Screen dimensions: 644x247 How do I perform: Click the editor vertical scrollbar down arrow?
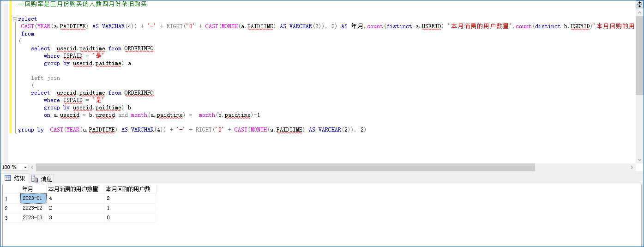[639, 159]
